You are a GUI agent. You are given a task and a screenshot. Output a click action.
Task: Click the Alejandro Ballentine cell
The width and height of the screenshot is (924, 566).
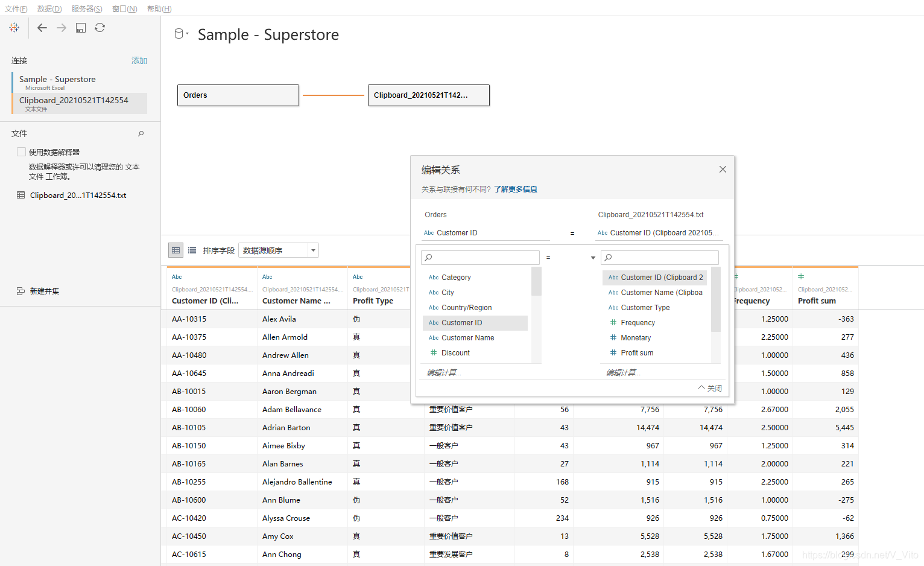302,482
